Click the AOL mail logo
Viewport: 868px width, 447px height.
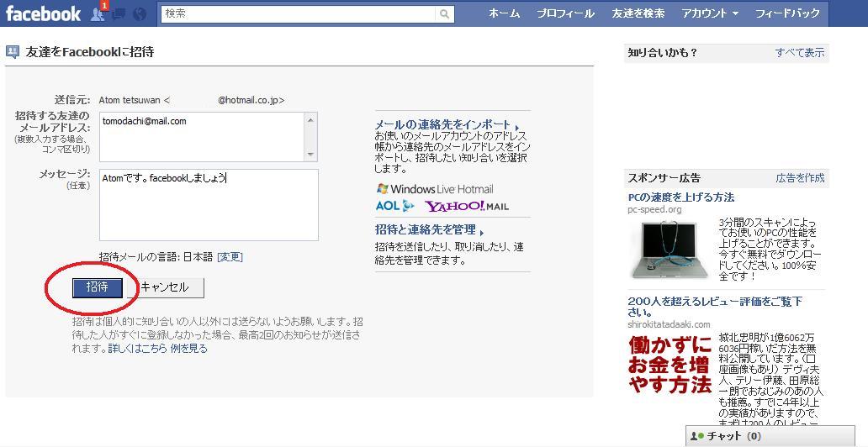click(394, 206)
